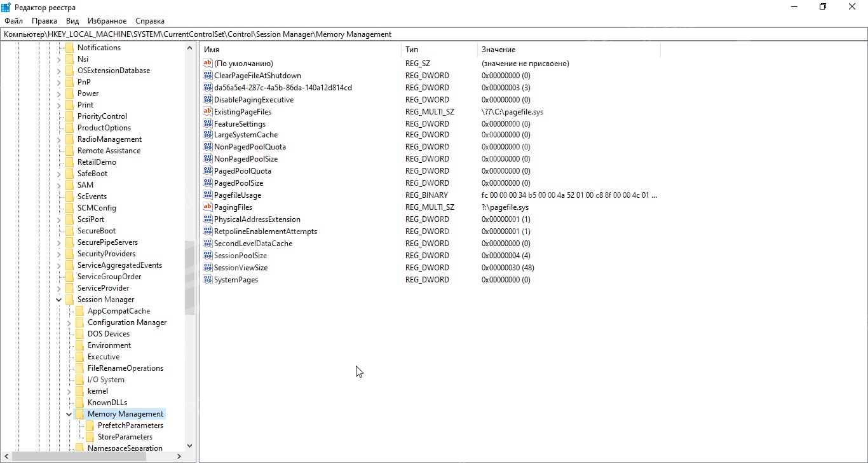The image size is (868, 463).
Task: Click the tree horizontal scroll right arrow
Action: pos(180,457)
